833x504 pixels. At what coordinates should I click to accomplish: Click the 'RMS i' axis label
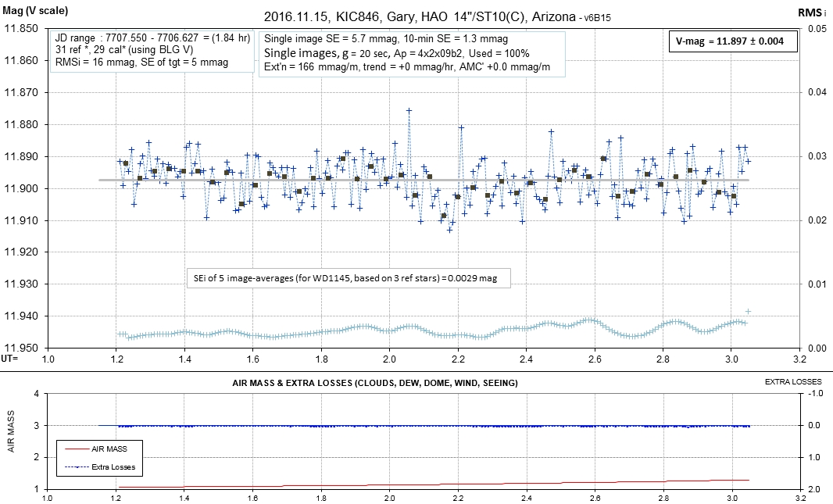(x=812, y=13)
